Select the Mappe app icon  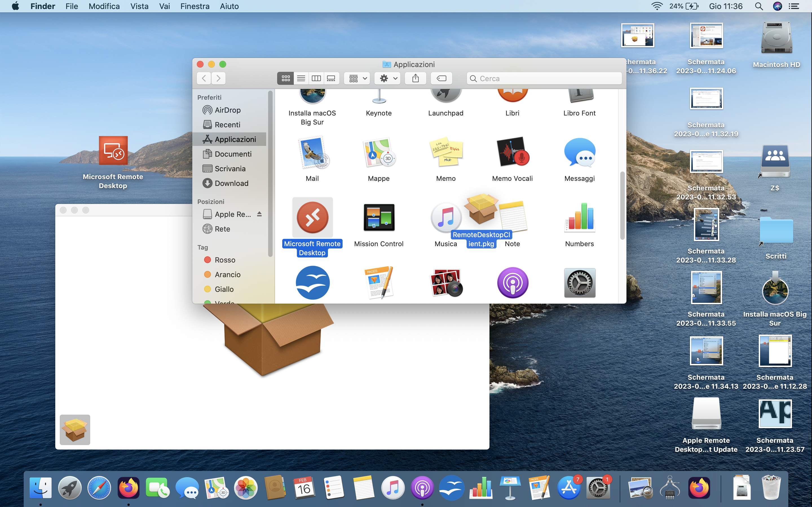378,152
